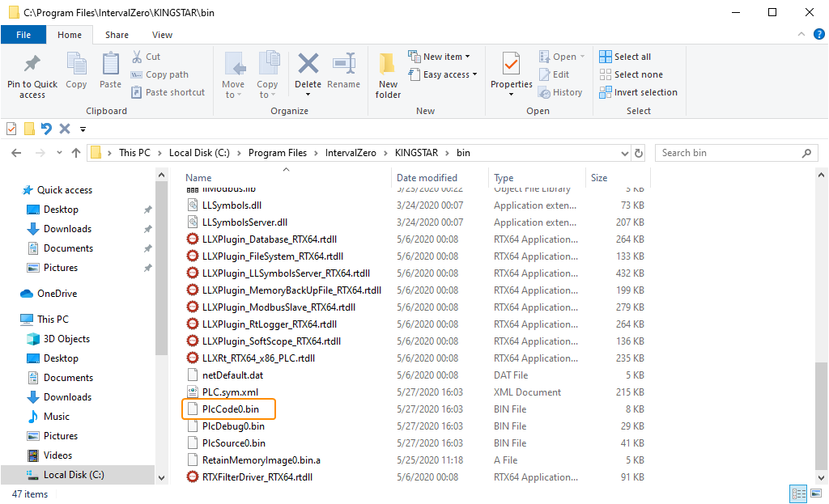The image size is (829, 504).
Task: Expand address bar history dropdown
Action: point(624,153)
